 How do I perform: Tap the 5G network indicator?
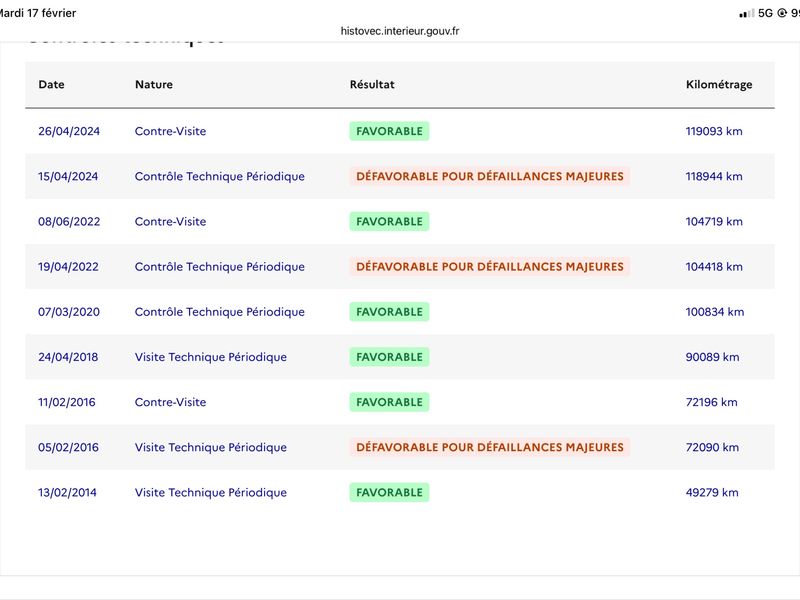tap(766, 13)
